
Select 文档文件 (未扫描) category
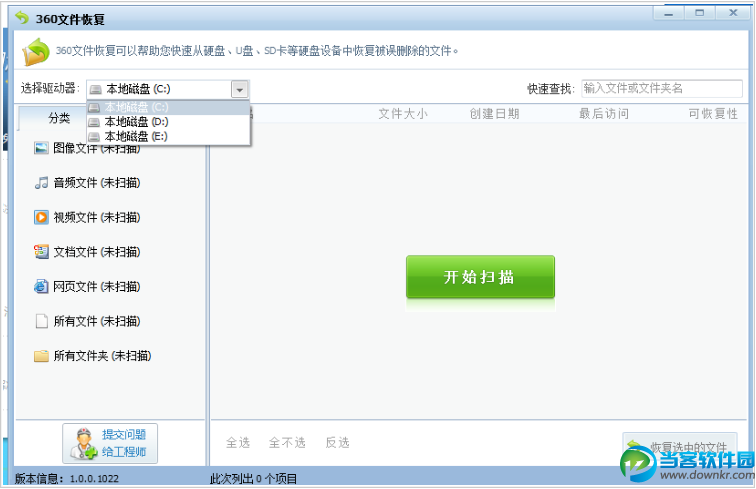(97, 252)
